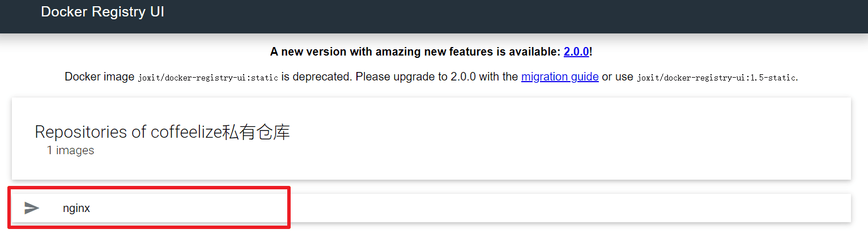Click the words "or use" in the notice

pyautogui.click(x=618, y=77)
